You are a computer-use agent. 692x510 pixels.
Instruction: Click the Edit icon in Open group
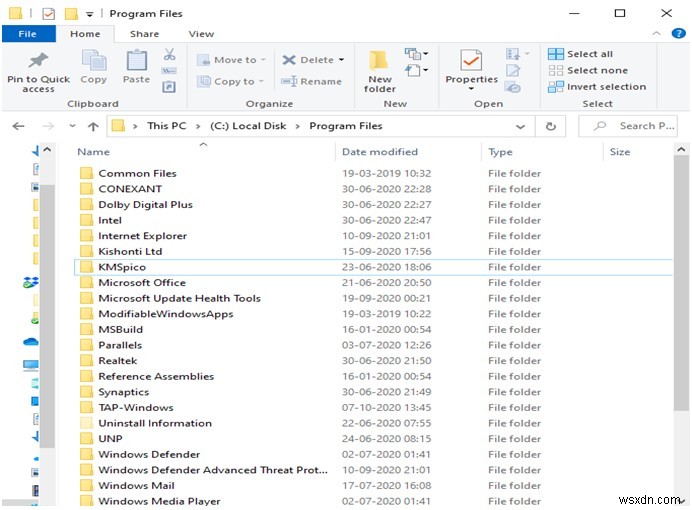pos(513,70)
